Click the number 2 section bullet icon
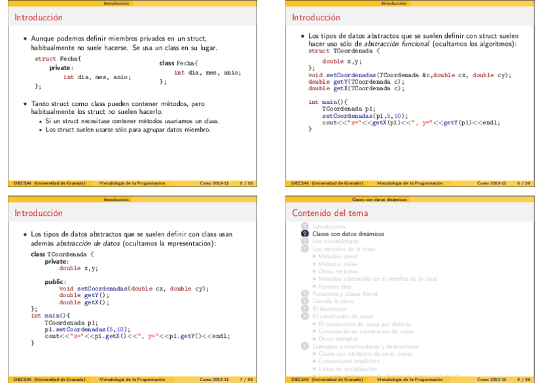 [304, 234]
